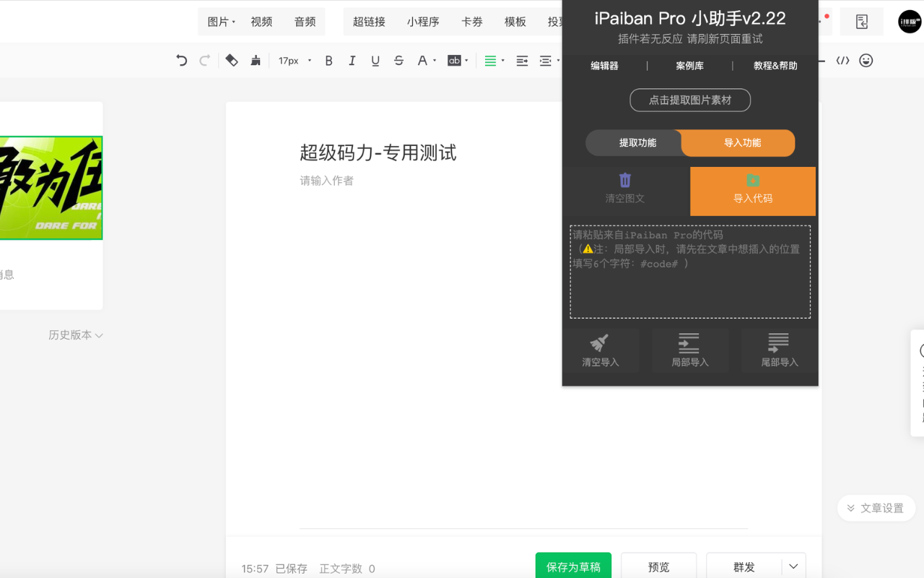Expand the 历史版本 version history list
924x578 pixels.
click(x=75, y=335)
